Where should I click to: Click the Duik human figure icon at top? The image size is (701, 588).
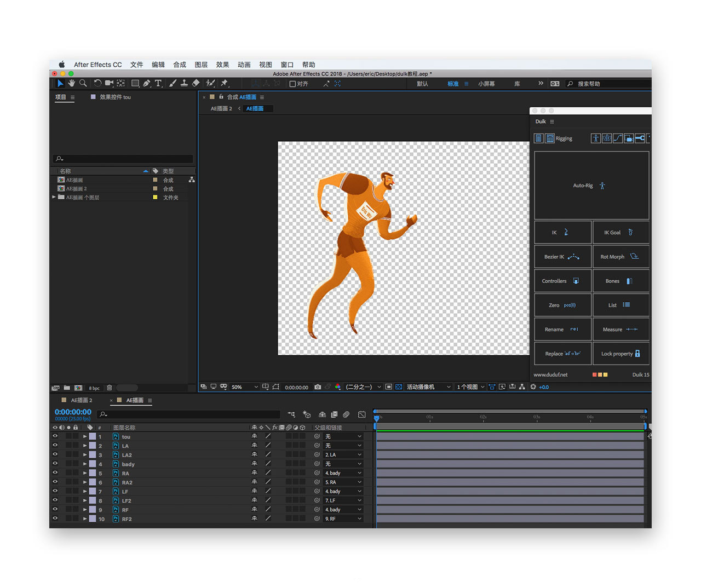click(x=596, y=139)
